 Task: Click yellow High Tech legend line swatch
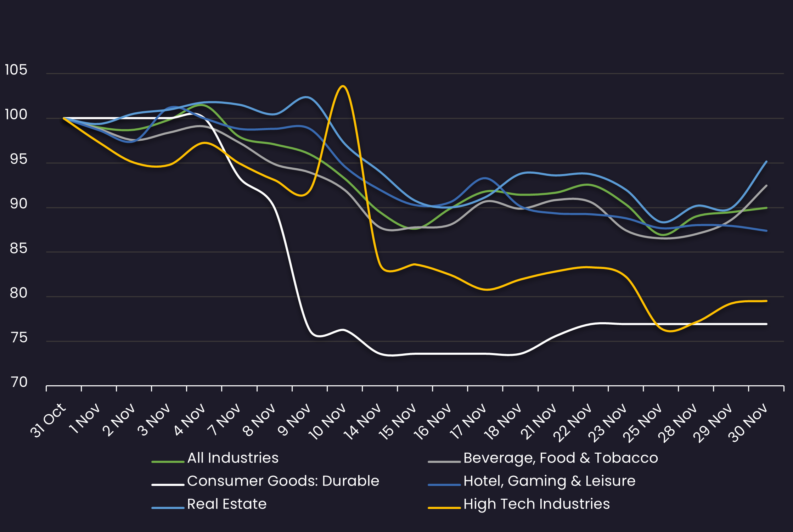coord(444,508)
